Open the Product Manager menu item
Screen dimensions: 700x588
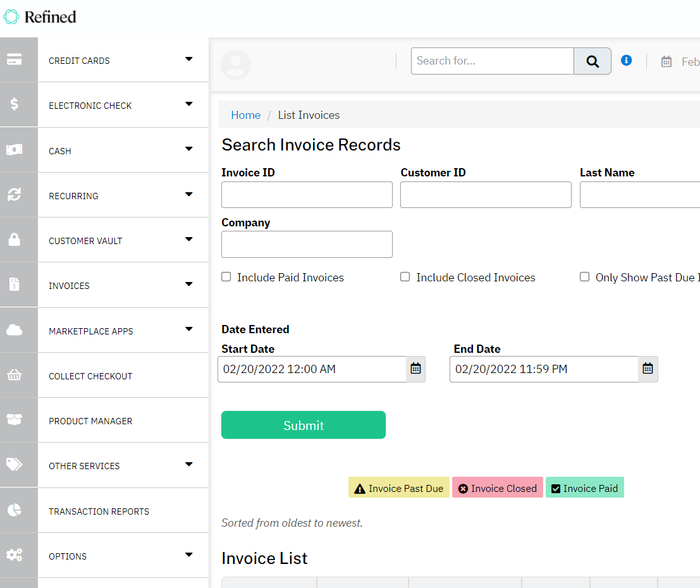point(123,420)
